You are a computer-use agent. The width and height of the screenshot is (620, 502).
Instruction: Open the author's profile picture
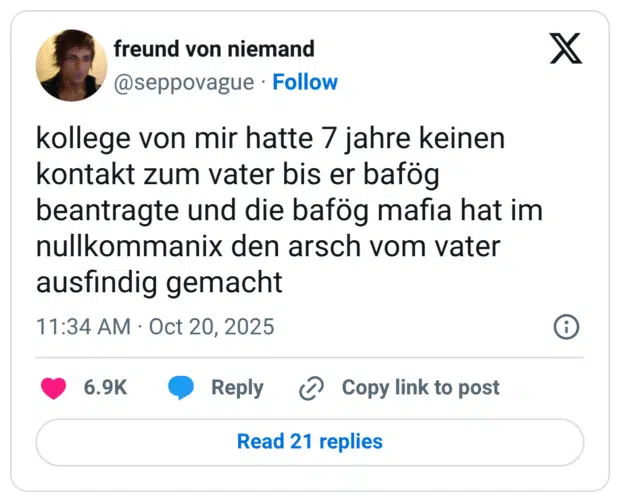coord(71,65)
